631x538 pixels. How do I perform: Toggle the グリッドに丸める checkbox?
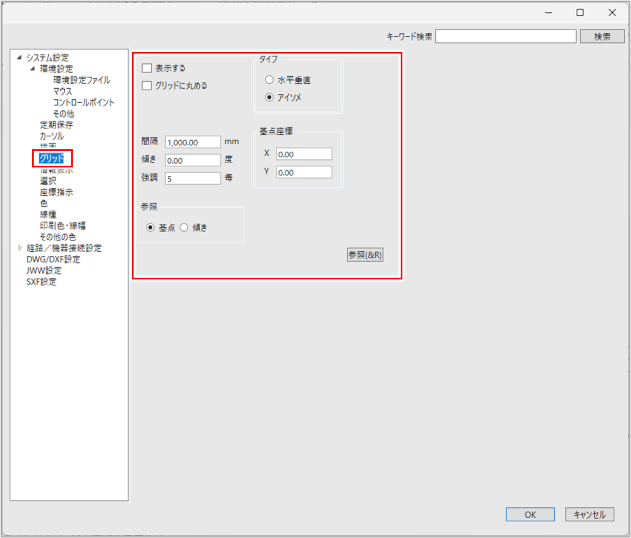point(147,86)
